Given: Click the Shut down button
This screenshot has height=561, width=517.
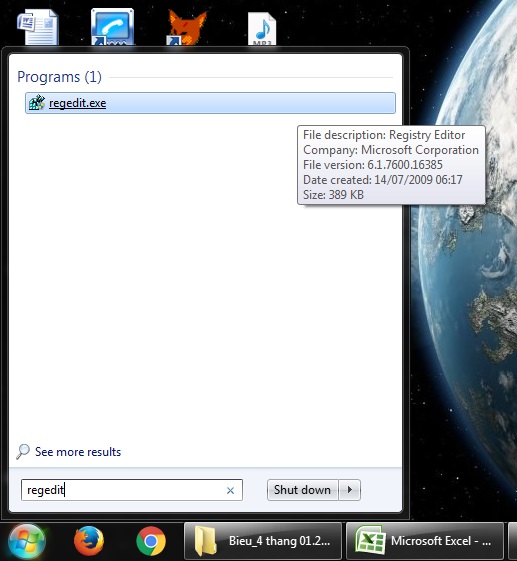Looking at the screenshot, I should click(302, 490).
